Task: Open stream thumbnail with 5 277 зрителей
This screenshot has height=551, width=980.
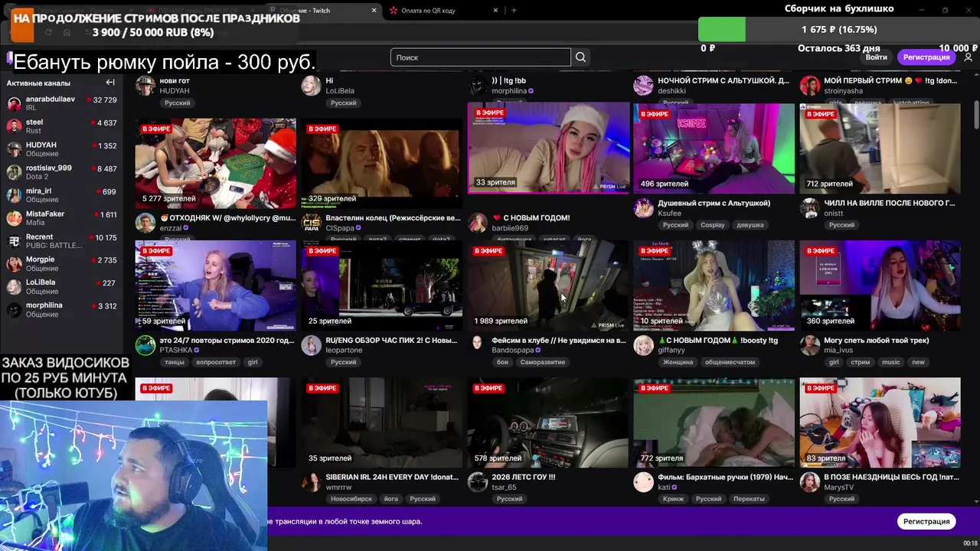Action: [x=215, y=163]
